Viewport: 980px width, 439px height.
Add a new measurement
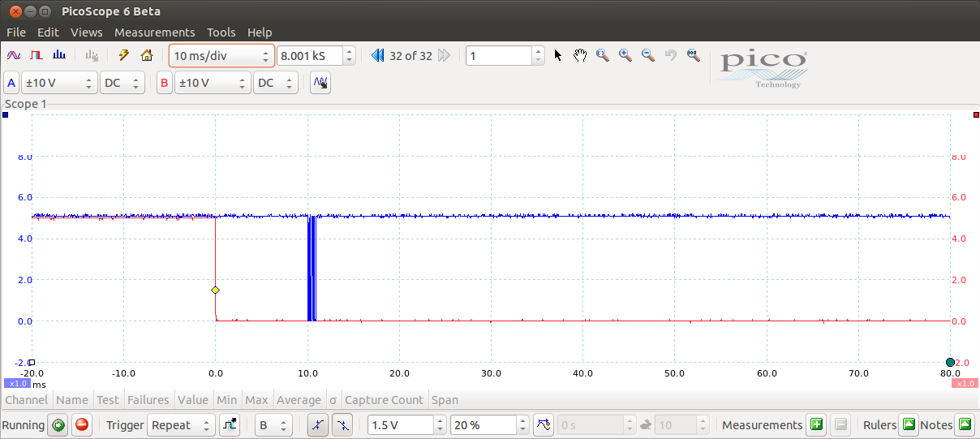pyautogui.click(x=816, y=424)
